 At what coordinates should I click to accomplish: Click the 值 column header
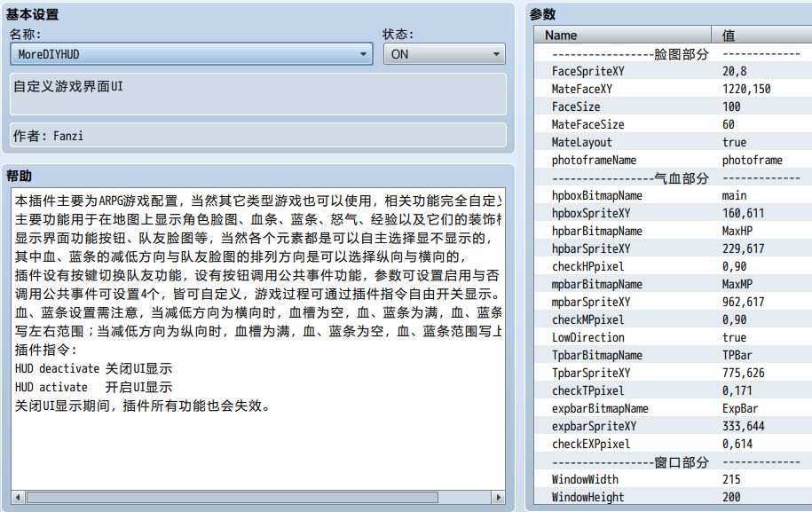pos(729,35)
